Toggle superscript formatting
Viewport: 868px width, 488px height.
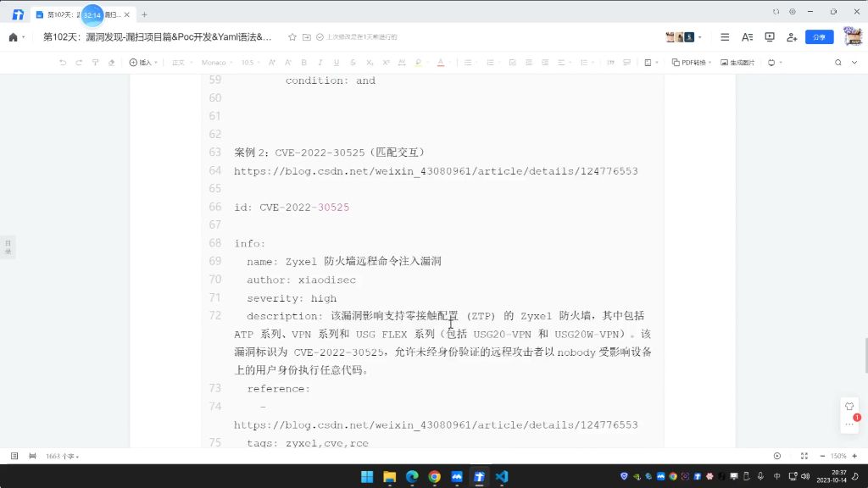point(386,63)
